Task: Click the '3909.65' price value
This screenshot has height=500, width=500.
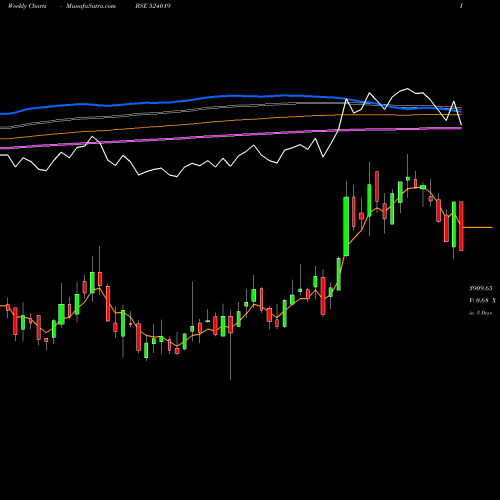Action: [x=480, y=288]
